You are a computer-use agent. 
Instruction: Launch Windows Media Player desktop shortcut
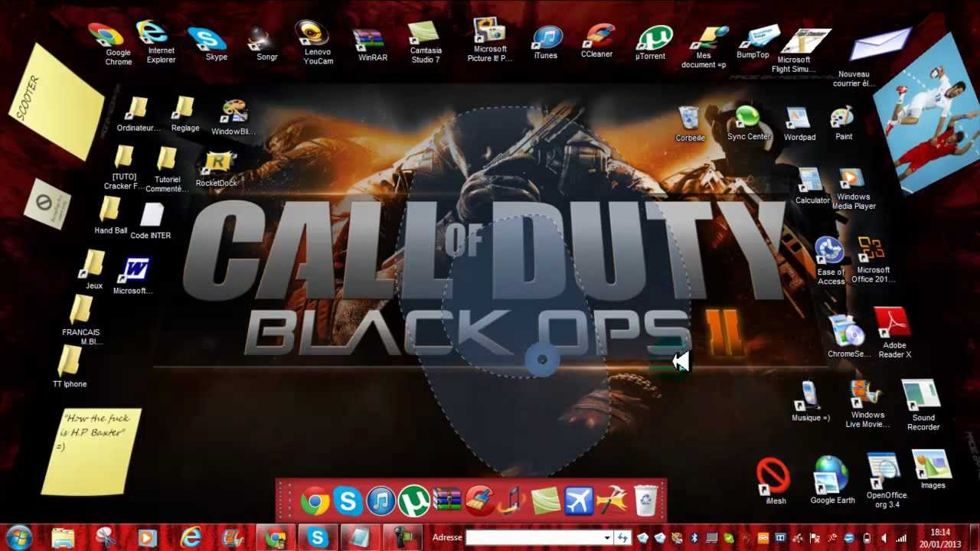[849, 179]
